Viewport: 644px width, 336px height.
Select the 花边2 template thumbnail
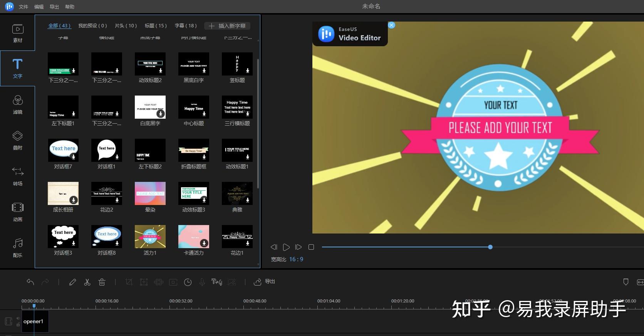click(107, 193)
